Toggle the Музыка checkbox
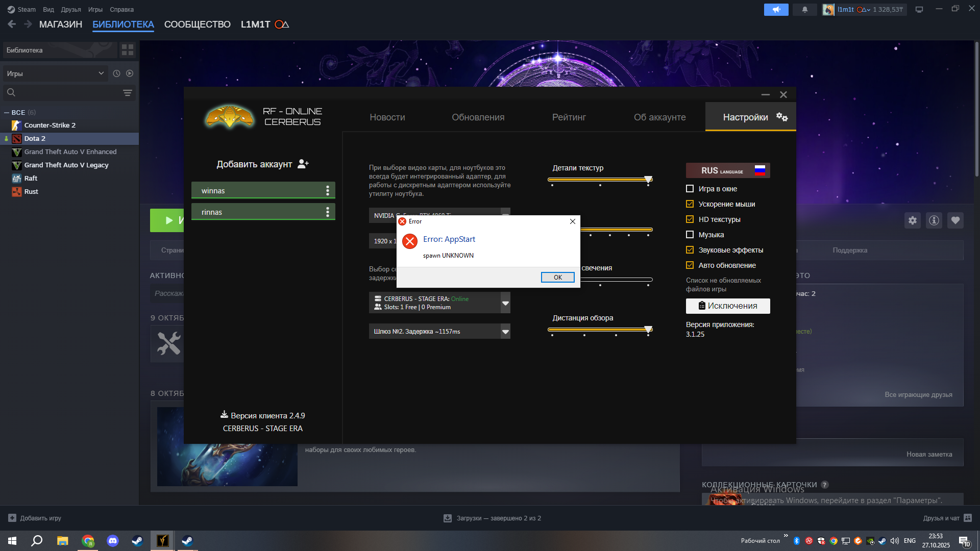The image size is (980, 551). [690, 235]
